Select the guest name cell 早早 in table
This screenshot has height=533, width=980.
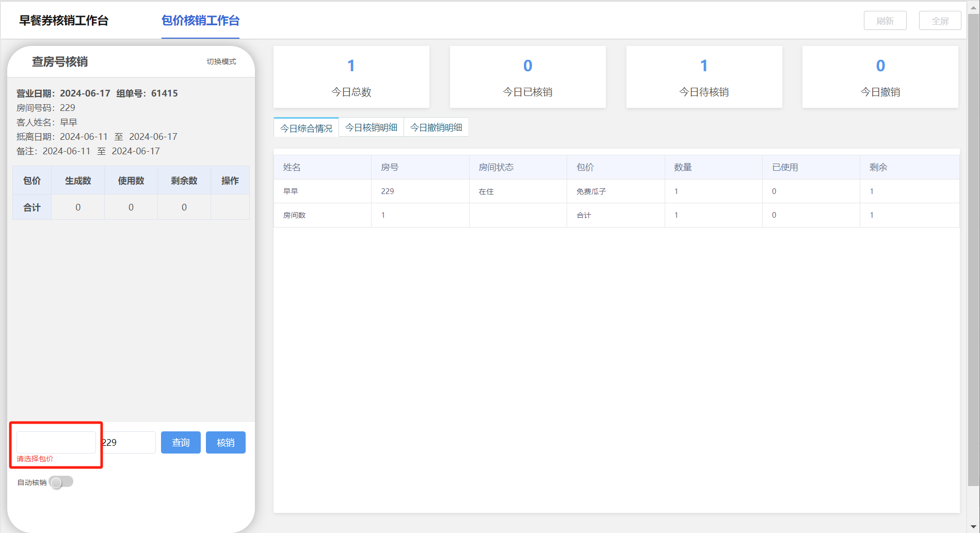(323, 191)
